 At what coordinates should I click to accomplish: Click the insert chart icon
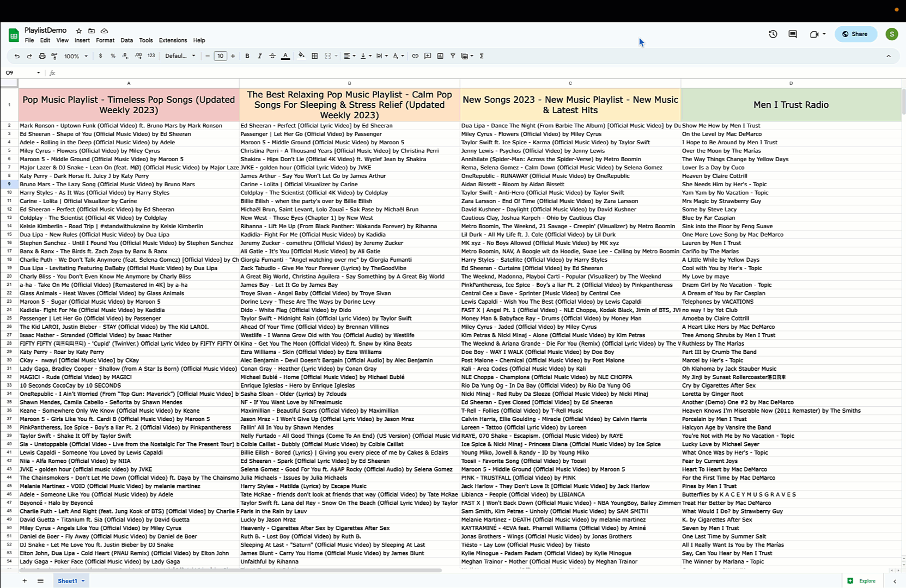pyautogui.click(x=440, y=56)
